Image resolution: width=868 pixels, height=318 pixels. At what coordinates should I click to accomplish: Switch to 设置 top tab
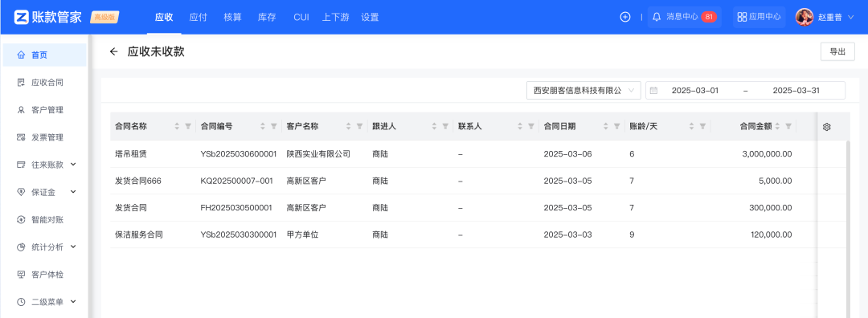[x=370, y=17]
